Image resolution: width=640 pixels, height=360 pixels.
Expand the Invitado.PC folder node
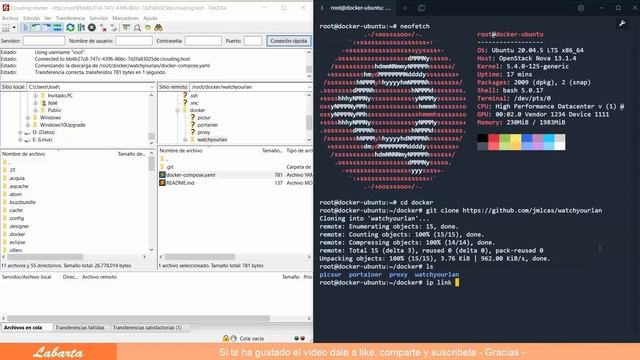36,96
